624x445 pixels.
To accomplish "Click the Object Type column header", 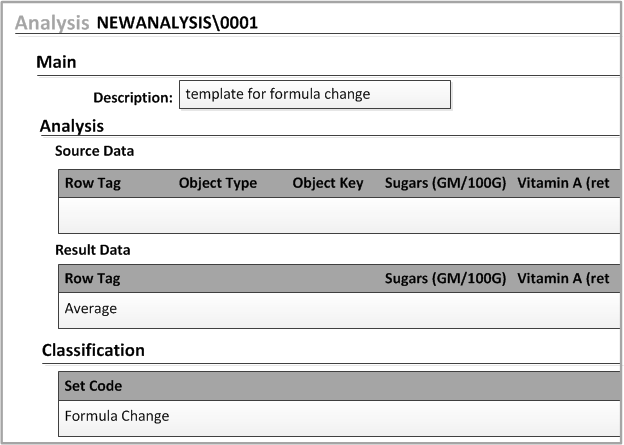I will (217, 184).
